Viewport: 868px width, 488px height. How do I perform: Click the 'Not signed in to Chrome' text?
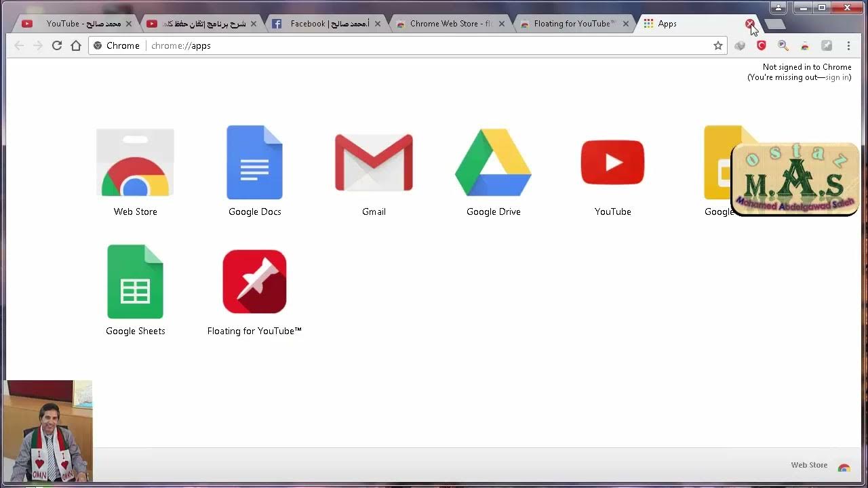click(x=807, y=67)
